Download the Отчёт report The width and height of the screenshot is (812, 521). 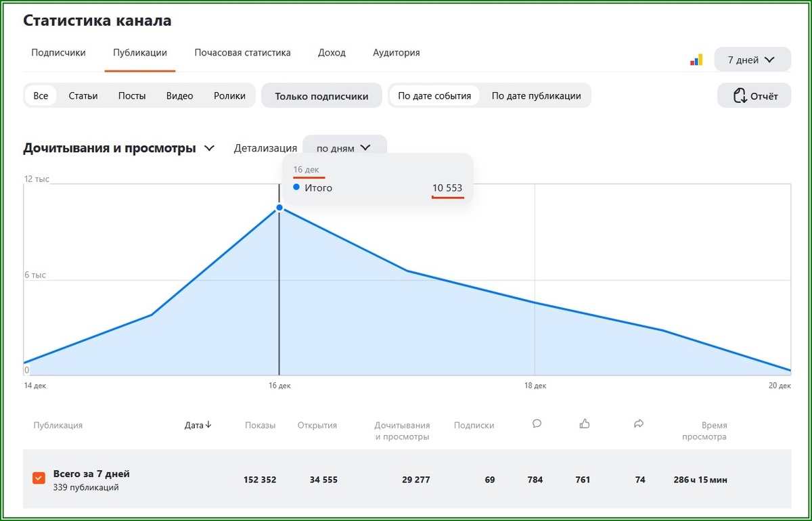pos(754,96)
